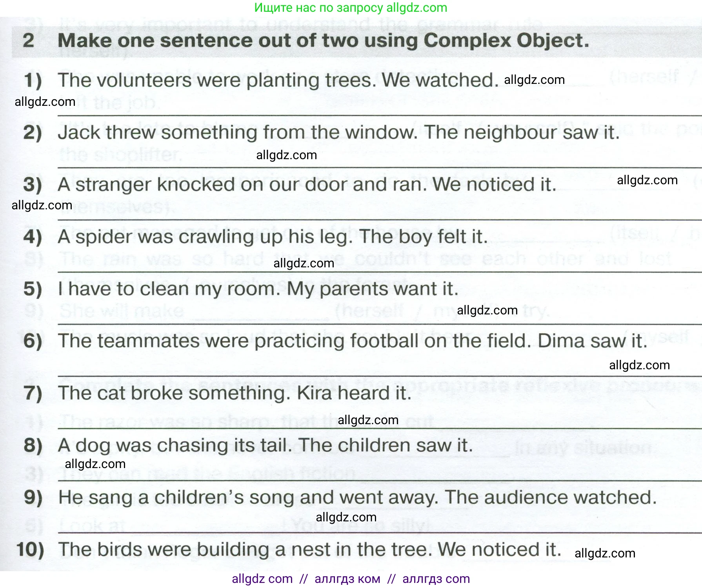Click the allgdz.com watermark after the birds sentence
Image resolution: width=702 pixels, height=588 pixels.
tap(605, 554)
